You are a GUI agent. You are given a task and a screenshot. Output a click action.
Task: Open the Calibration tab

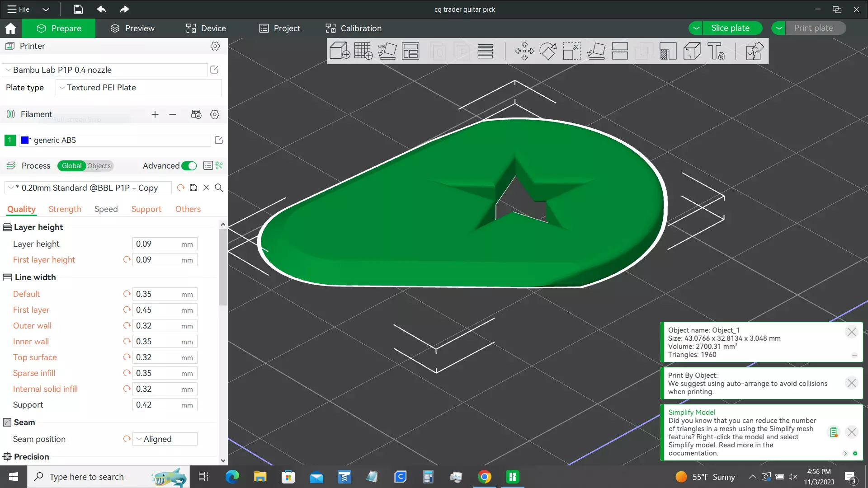[354, 28]
